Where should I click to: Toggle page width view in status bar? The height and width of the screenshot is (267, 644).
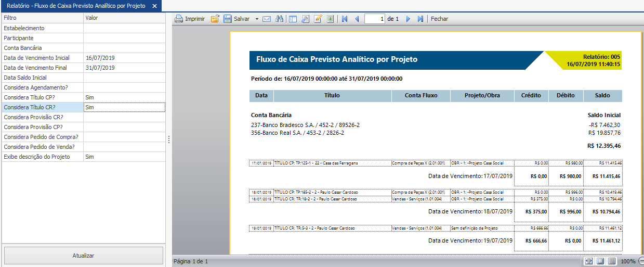[x=589, y=261]
